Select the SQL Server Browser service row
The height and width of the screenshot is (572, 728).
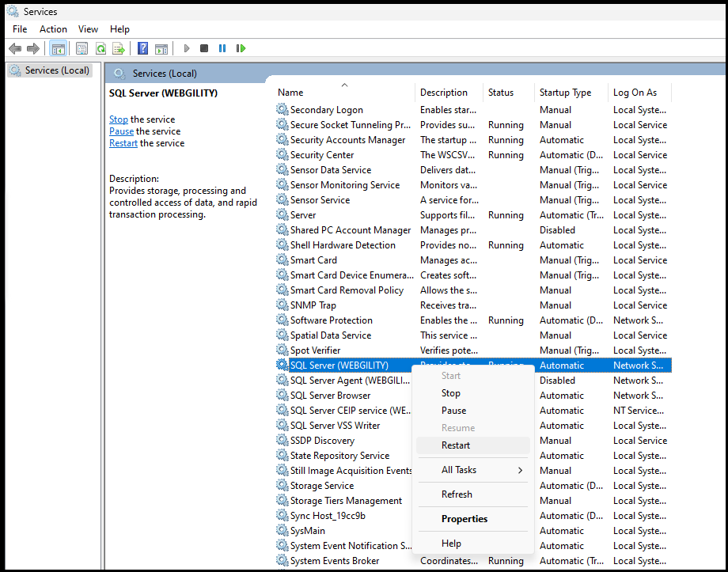point(330,396)
